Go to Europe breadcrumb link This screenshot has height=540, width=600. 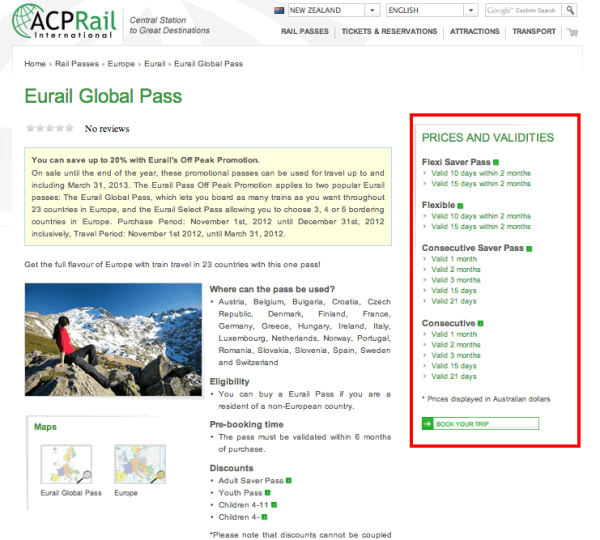(121, 64)
